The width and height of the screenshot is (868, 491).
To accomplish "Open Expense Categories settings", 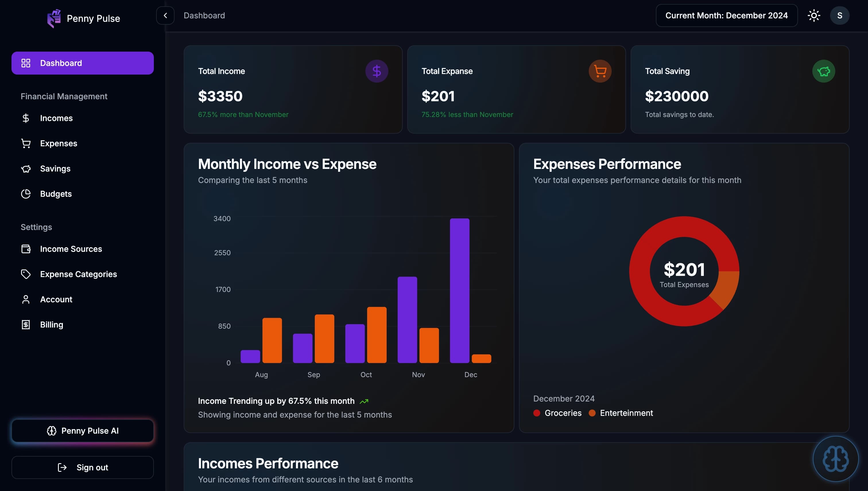I will click(82, 274).
